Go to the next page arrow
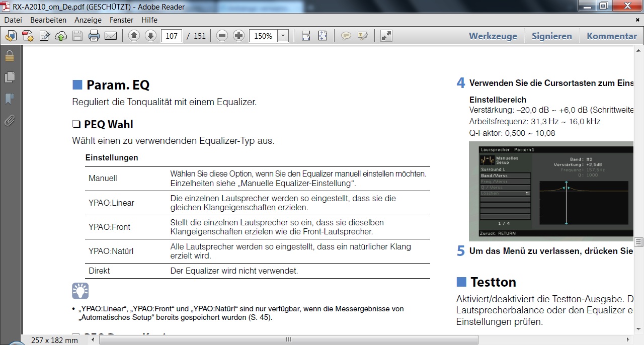The image size is (644, 345). coord(150,36)
